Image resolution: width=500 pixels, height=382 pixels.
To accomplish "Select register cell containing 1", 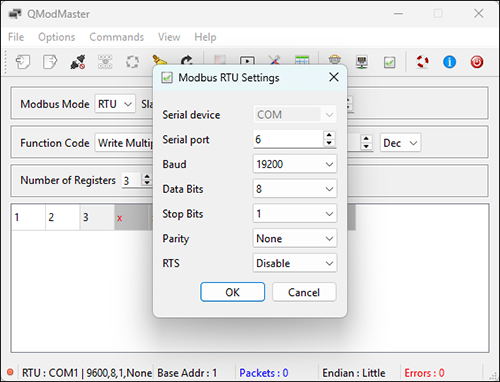I will (x=28, y=217).
